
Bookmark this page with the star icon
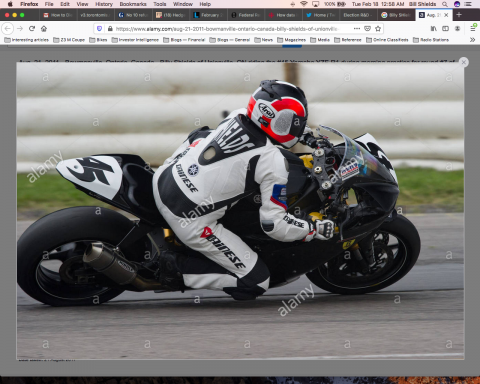tap(378, 29)
